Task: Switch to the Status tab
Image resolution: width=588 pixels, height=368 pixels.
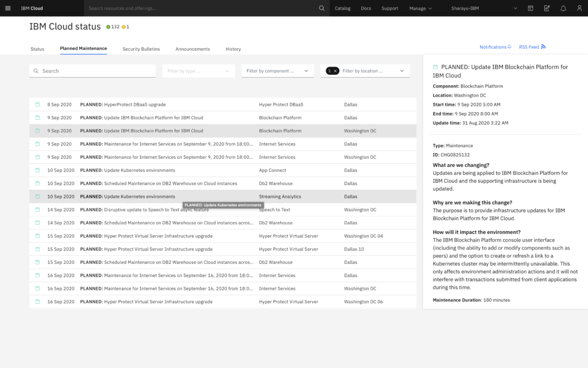Action: [x=37, y=49]
